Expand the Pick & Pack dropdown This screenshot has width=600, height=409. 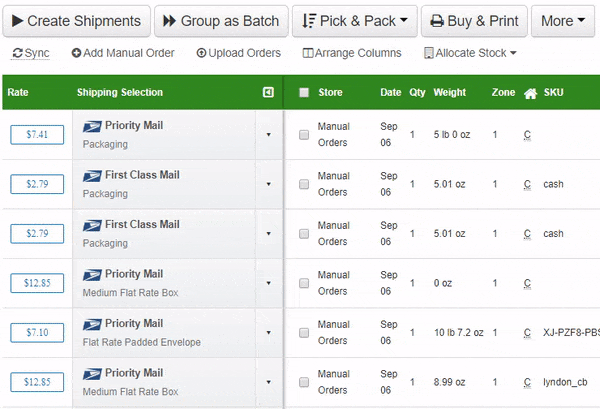(x=353, y=21)
